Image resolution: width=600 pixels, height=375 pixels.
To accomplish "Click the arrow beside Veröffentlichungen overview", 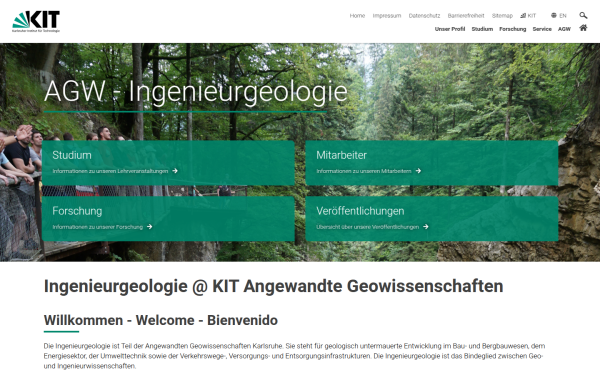I will [x=426, y=227].
